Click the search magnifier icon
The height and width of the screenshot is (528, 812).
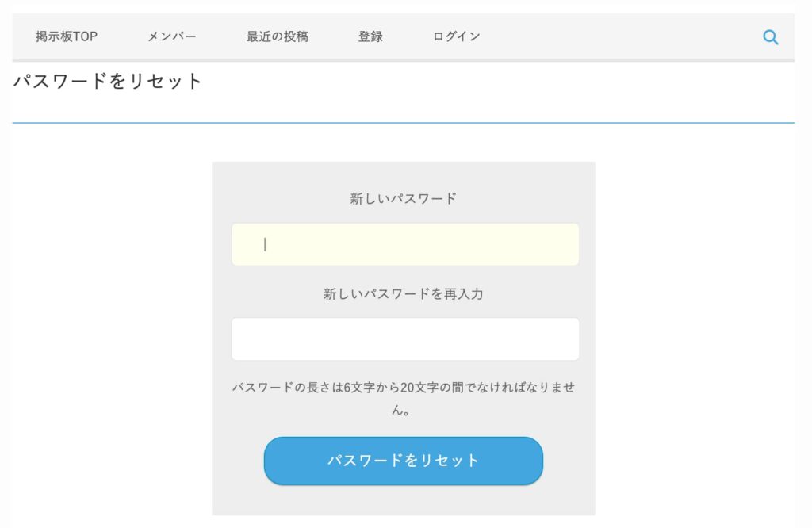pyautogui.click(x=770, y=36)
